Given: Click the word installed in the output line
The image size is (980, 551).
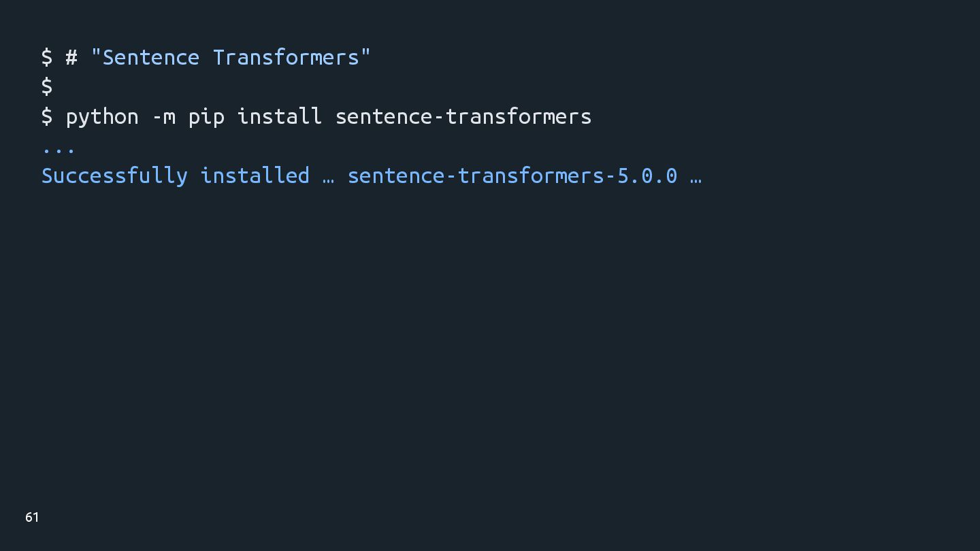Looking at the screenshot, I should click(x=255, y=176).
